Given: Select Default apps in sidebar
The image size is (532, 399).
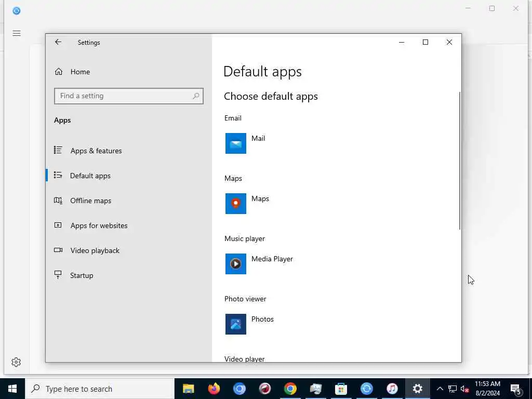Looking at the screenshot, I should tap(90, 176).
